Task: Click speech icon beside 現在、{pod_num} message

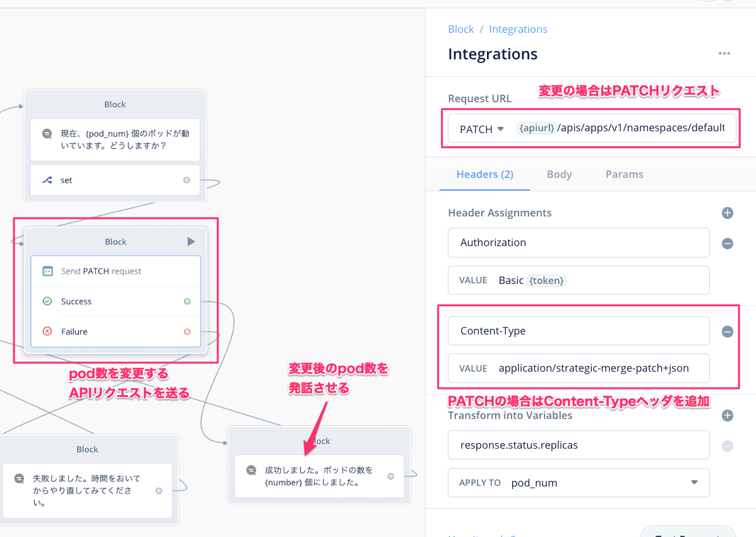Action: click(47, 133)
